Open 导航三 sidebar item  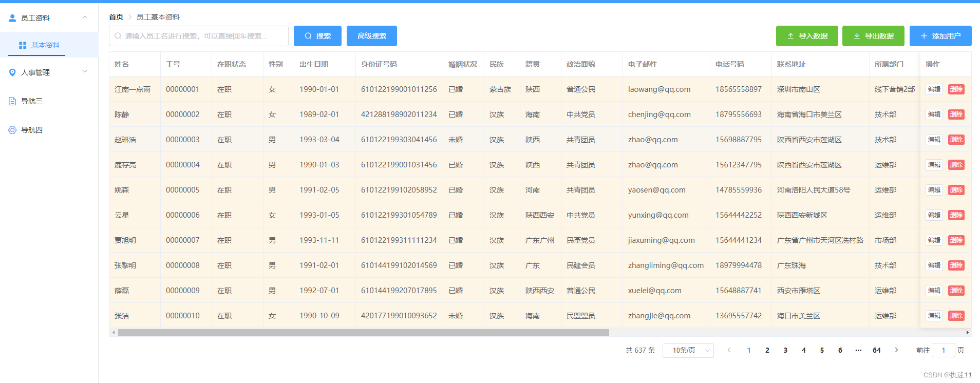point(49,101)
